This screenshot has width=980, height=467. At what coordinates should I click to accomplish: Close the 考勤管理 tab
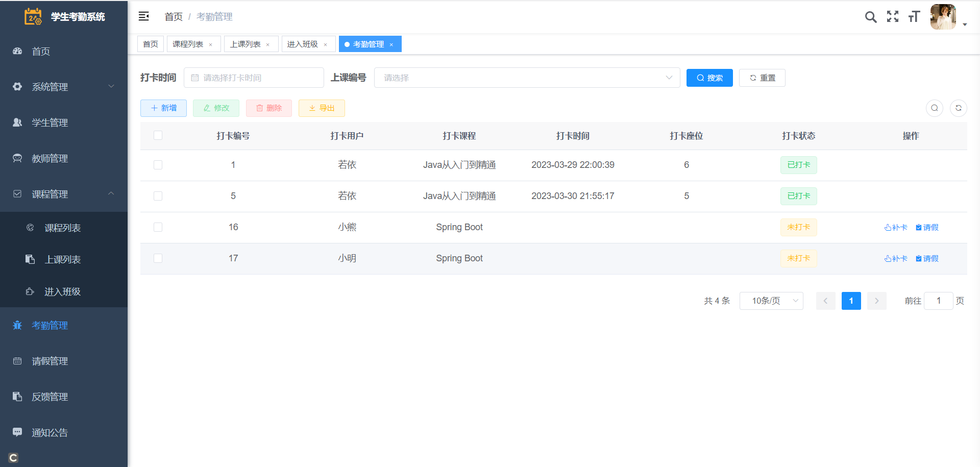[x=391, y=44]
